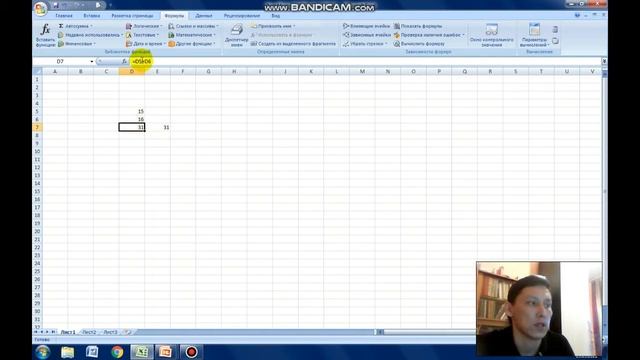Open the Name Manager
Screen dimensions: 640x360
point(236,35)
